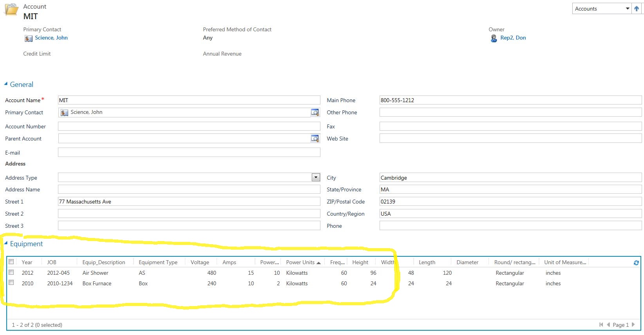
Task: Sort by Height column header
Action: coord(360,262)
